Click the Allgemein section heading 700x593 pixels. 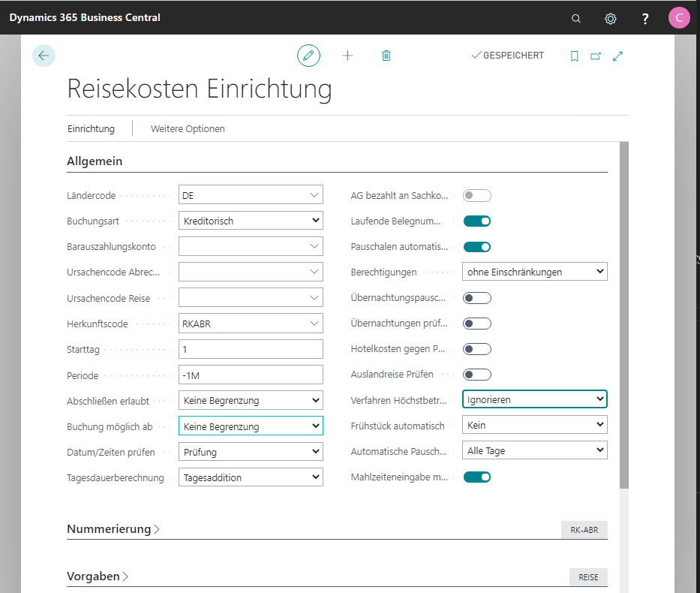point(95,161)
